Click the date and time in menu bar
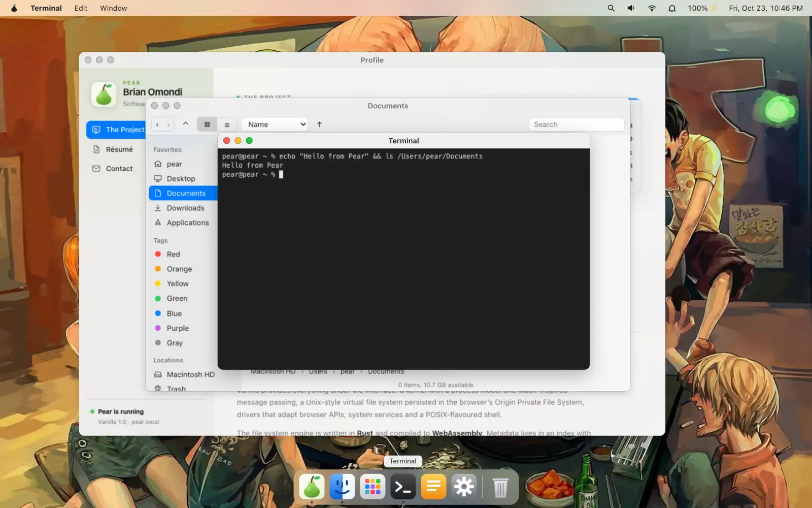Image resolution: width=812 pixels, height=508 pixels. point(766,8)
